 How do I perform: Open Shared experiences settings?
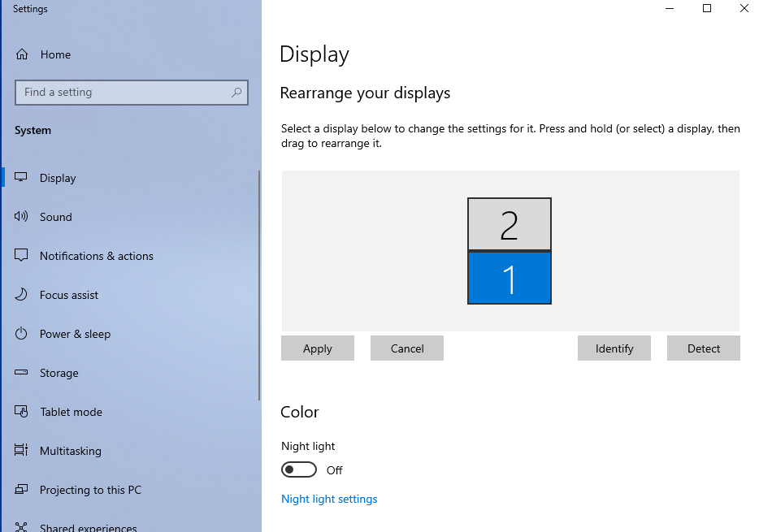coord(88,526)
